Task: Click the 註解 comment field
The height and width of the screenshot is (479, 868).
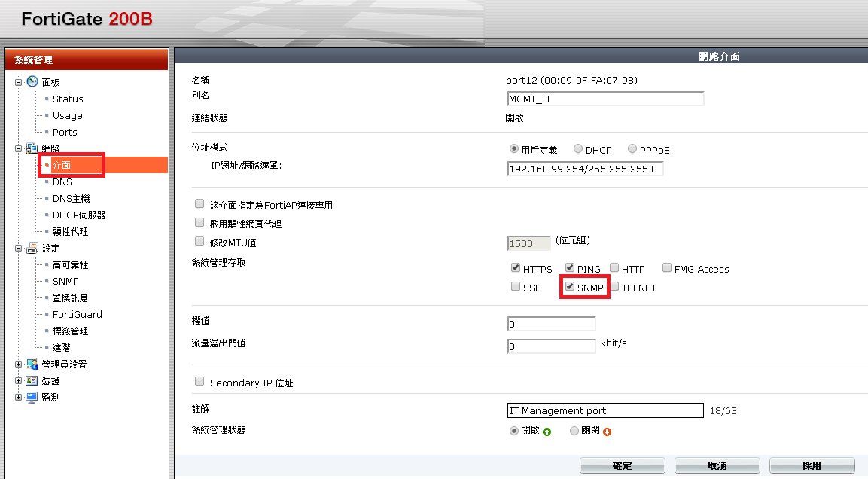Action: tap(605, 410)
